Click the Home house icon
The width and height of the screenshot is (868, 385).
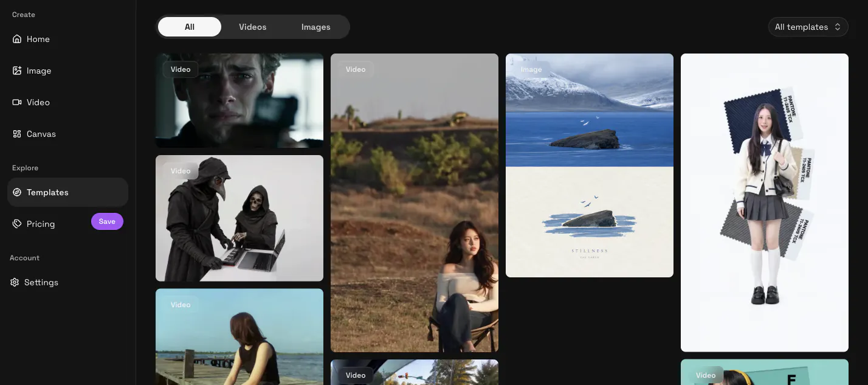[x=17, y=39]
